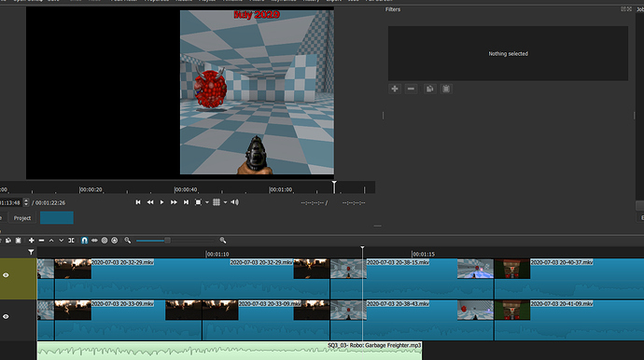Select clip 2020-07-03 20-40-37.mkv
This screenshot has height=360, width=644.
568,278
